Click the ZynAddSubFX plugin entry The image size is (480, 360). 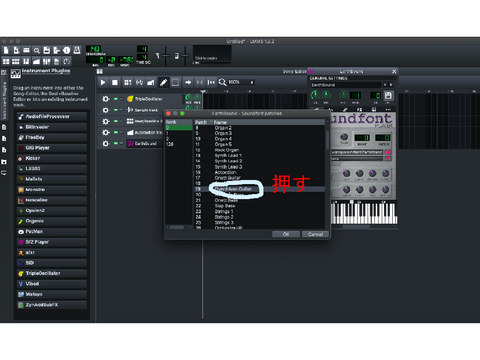point(52,305)
